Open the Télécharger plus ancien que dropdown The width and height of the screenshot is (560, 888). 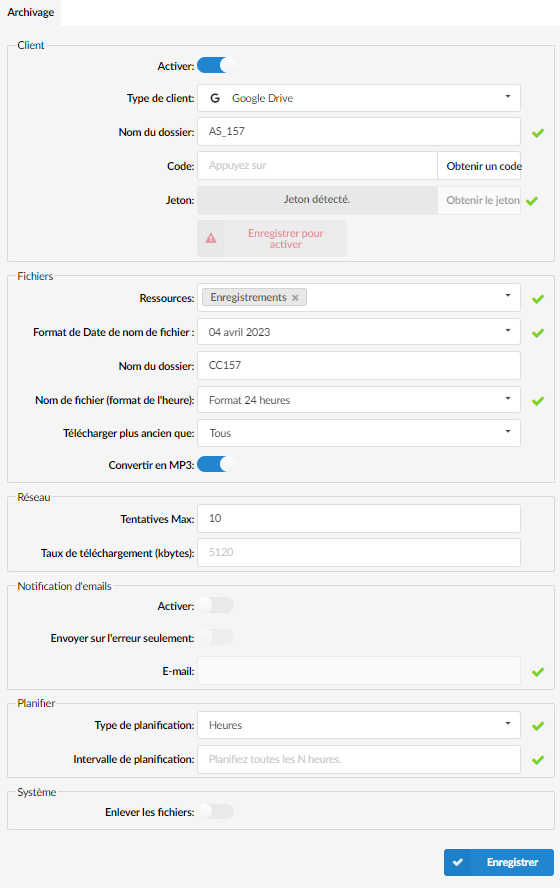tap(359, 433)
